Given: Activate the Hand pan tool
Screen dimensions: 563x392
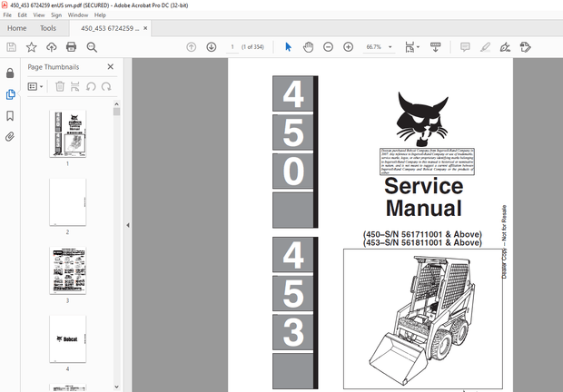Looking at the screenshot, I should 308,47.
